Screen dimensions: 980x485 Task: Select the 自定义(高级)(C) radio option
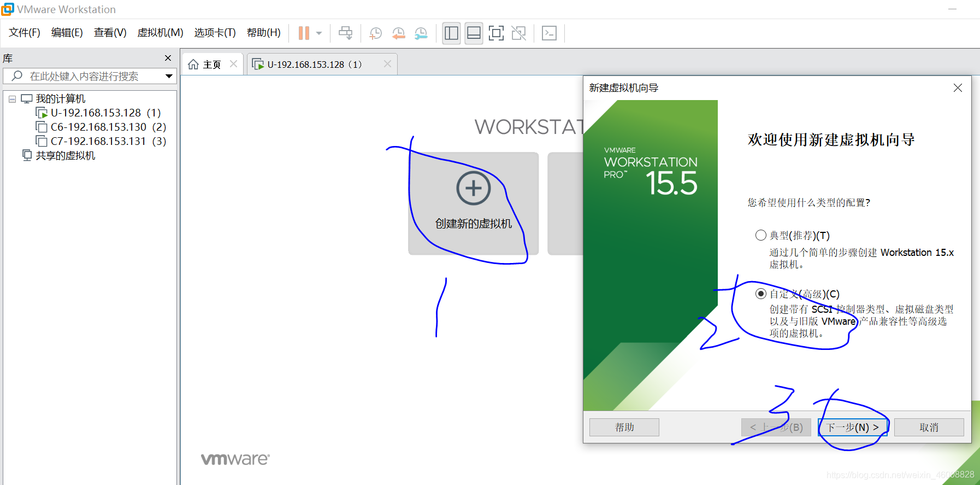(761, 294)
